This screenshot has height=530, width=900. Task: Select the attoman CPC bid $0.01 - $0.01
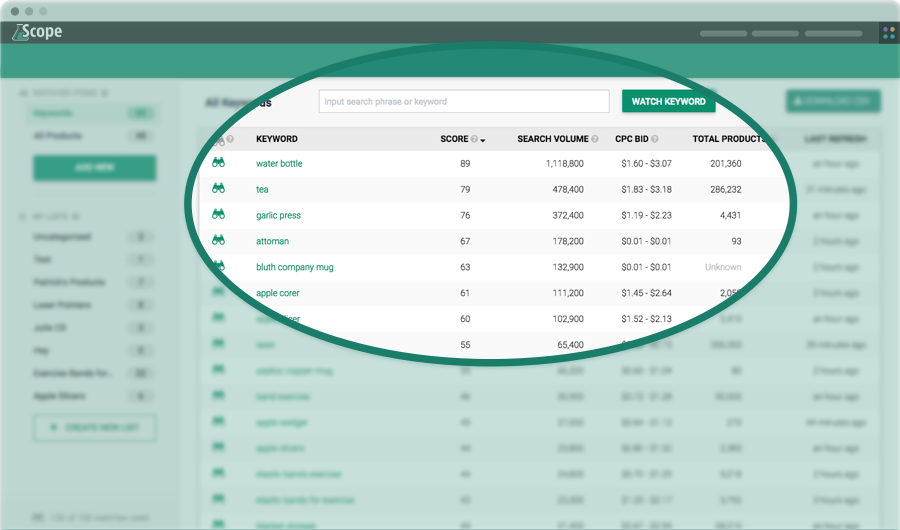646,241
